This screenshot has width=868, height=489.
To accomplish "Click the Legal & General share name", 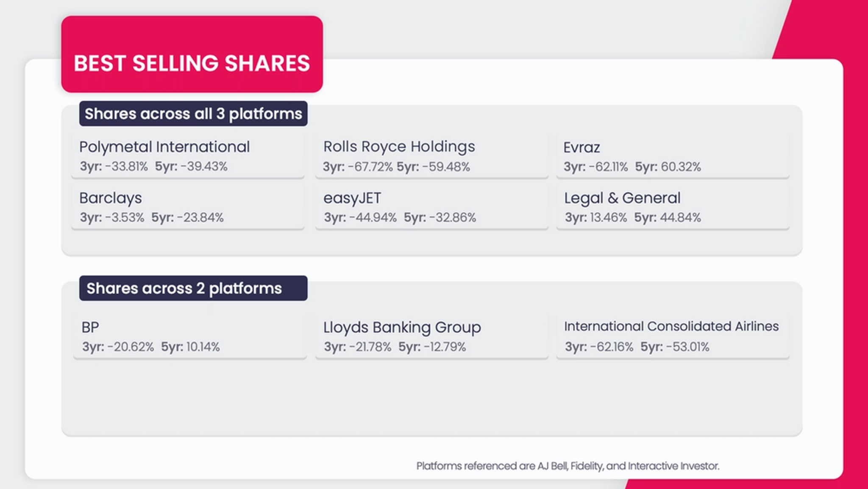I will (622, 198).
